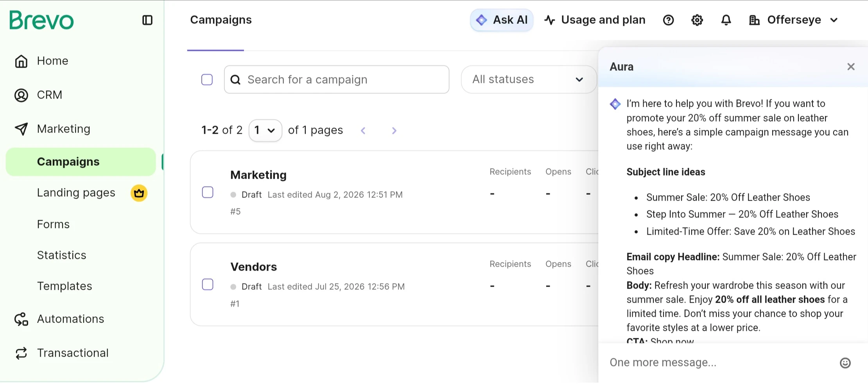The image size is (868, 384).
Task: Click the '1-2 of 2' results count
Action: coord(222,130)
